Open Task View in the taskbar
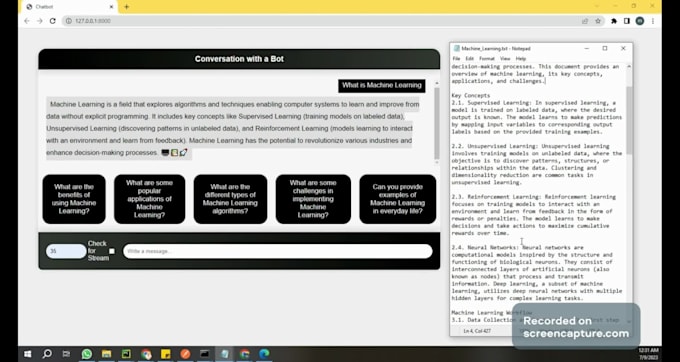This screenshot has width=680, height=362. coord(66,354)
